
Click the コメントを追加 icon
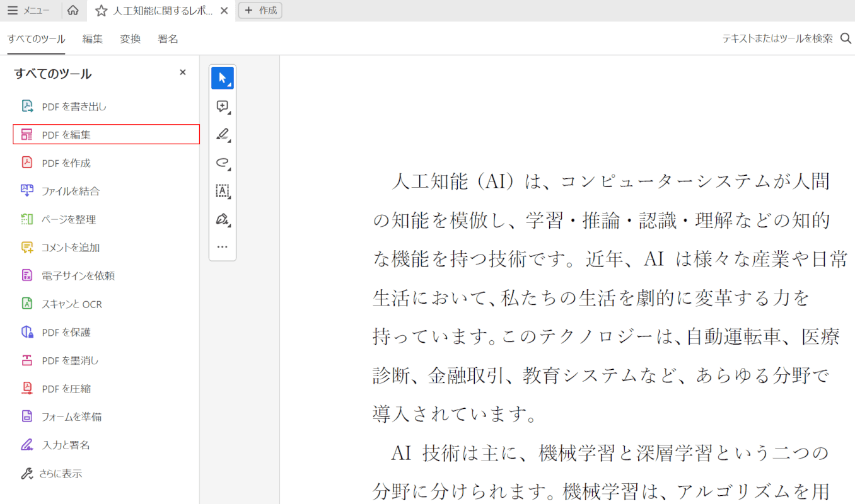27,248
